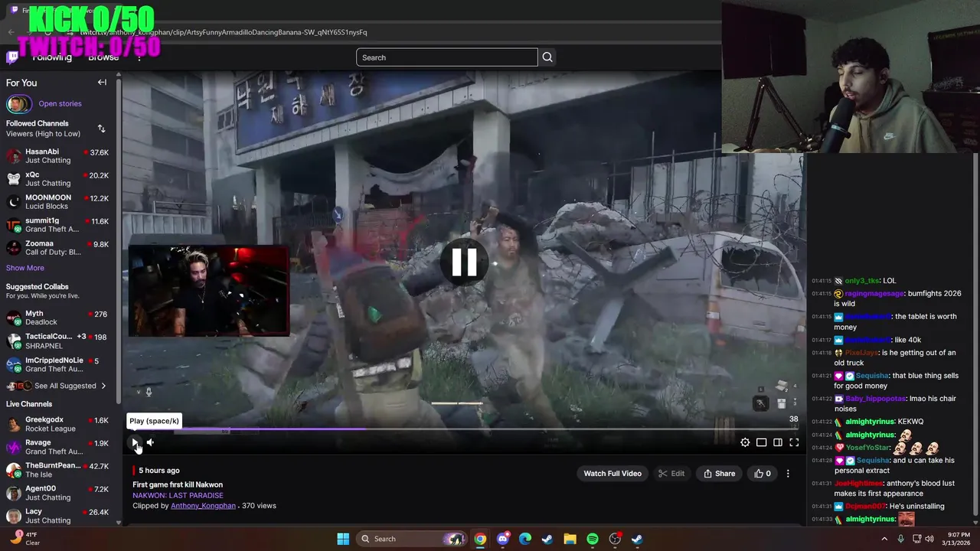Click the Play button in video controls
Viewport: 980px width, 551px height.
pyautogui.click(x=135, y=442)
